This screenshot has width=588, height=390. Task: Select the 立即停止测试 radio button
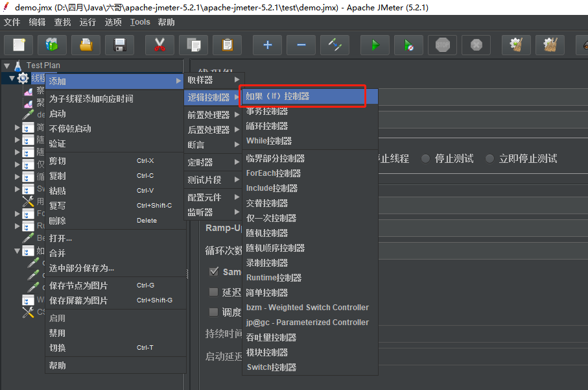[x=489, y=159]
